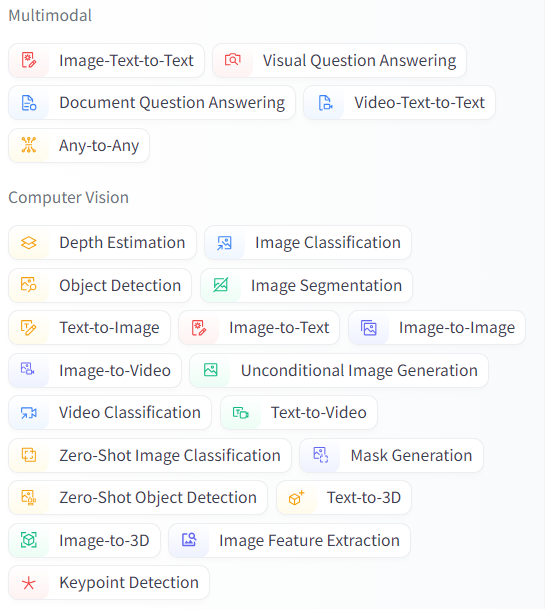Click the Image Segmentation green icon
The image size is (557, 609).
[x=221, y=285]
